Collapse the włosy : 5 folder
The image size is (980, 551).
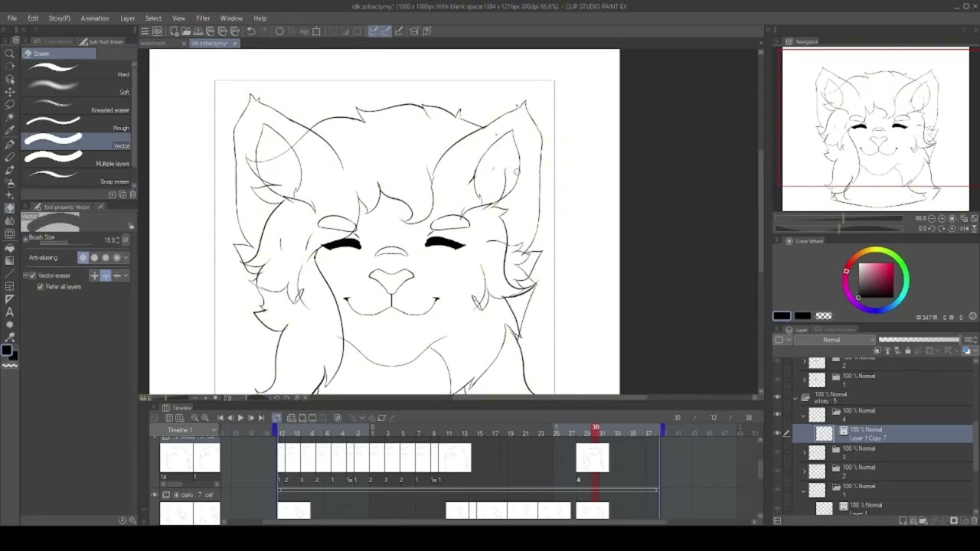click(795, 398)
